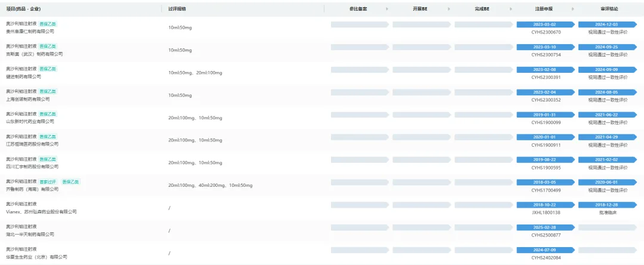644x265 pixels.
Task: Click acceptance number CYHS2300670
Action: (x=546, y=32)
